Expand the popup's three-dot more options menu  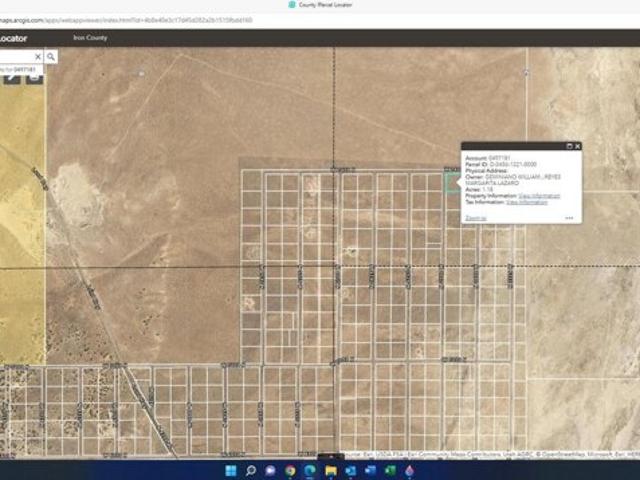[x=569, y=217]
